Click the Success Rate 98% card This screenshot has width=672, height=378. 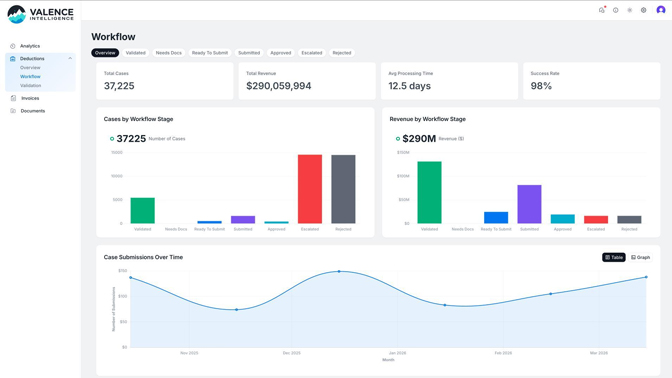coord(591,81)
